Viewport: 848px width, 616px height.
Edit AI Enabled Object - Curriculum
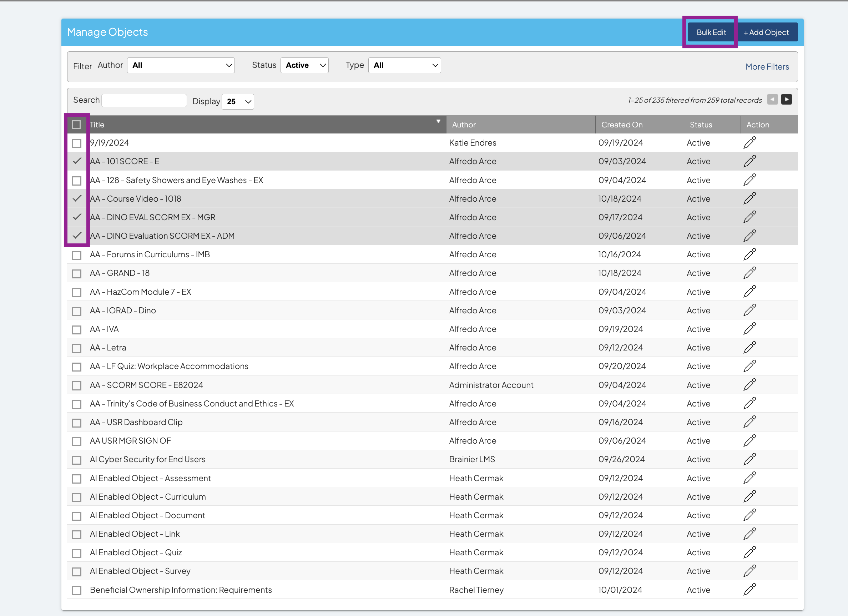(x=749, y=497)
